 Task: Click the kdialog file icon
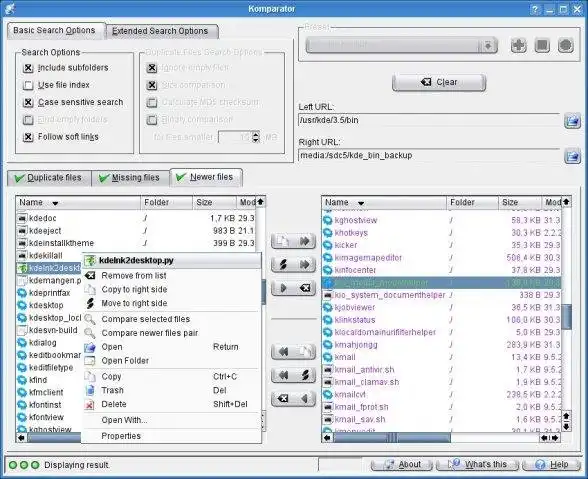[22, 342]
